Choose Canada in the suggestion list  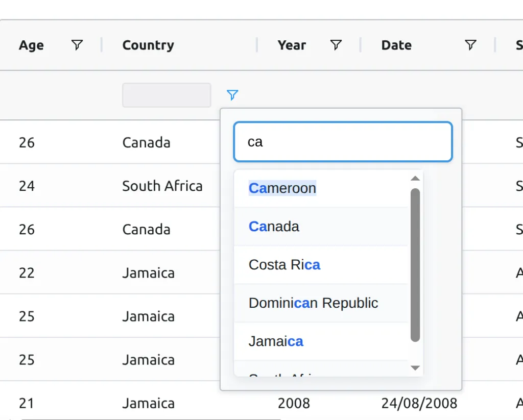click(x=274, y=227)
